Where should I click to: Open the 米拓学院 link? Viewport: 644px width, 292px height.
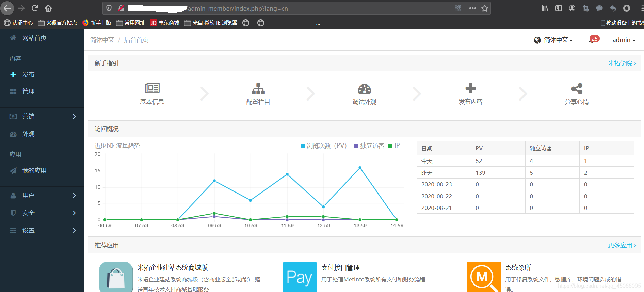(x=622, y=63)
